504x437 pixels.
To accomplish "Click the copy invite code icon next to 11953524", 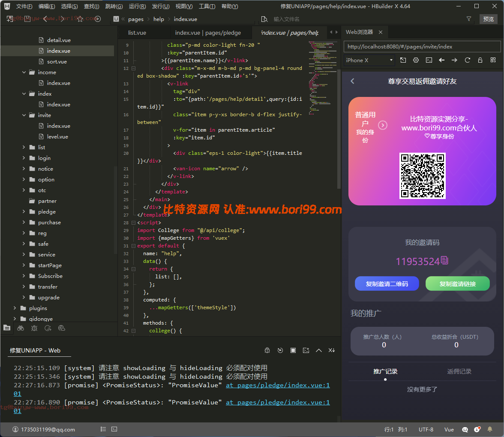I will [x=444, y=260].
